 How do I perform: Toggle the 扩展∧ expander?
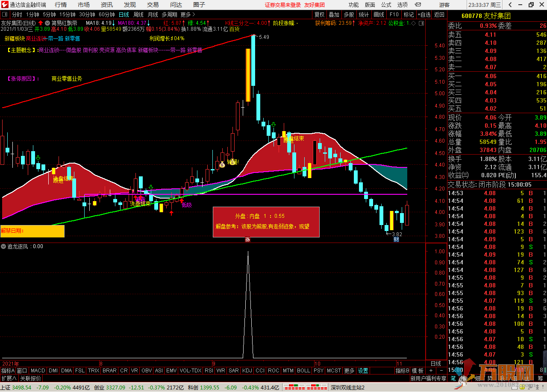tap(9, 378)
